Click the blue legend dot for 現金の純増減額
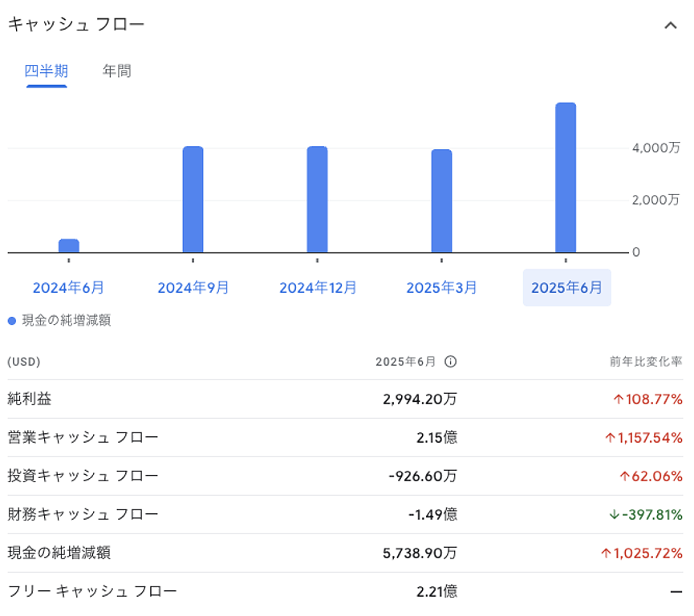 click(x=11, y=321)
